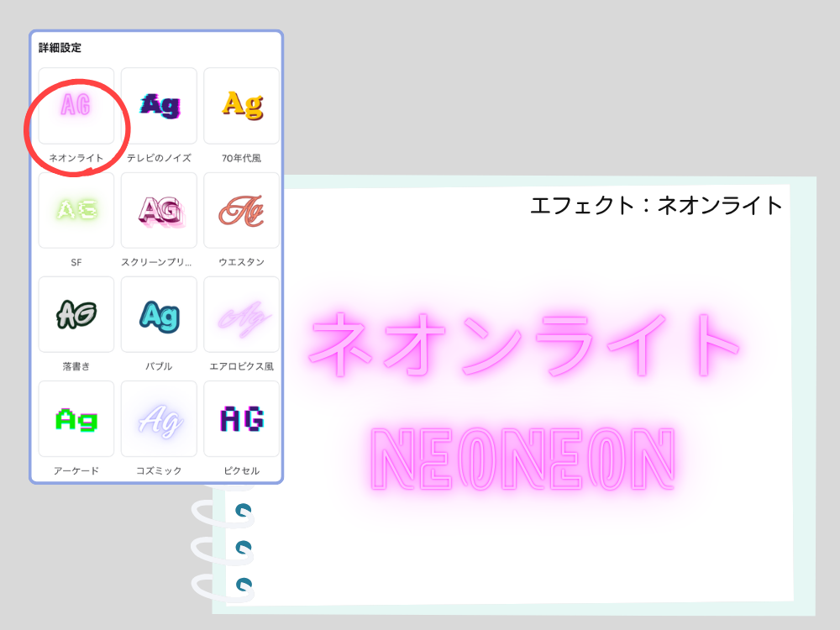The width and height of the screenshot is (840, 630).
Task: Select the SF glow effect
Action: coord(76,210)
